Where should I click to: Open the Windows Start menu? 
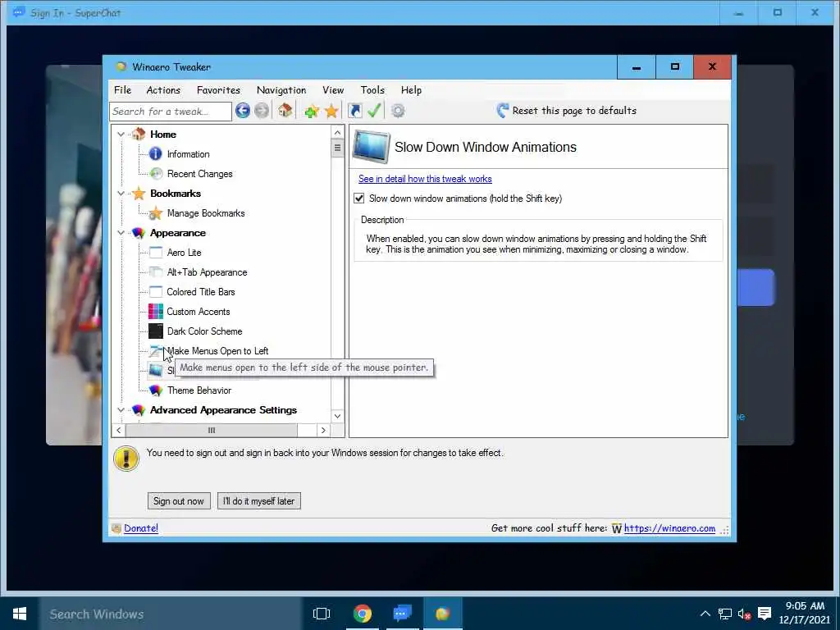20,614
